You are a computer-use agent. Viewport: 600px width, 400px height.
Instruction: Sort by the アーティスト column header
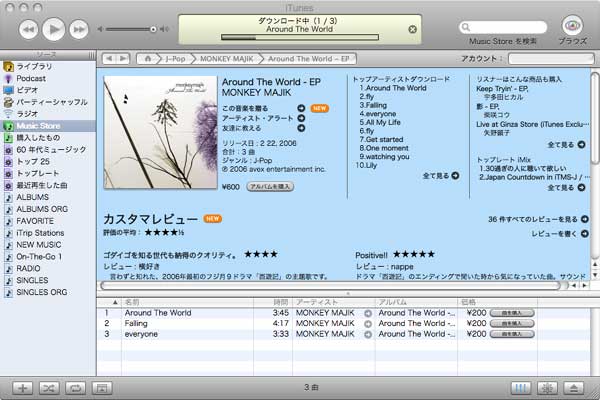pyautogui.click(x=334, y=302)
